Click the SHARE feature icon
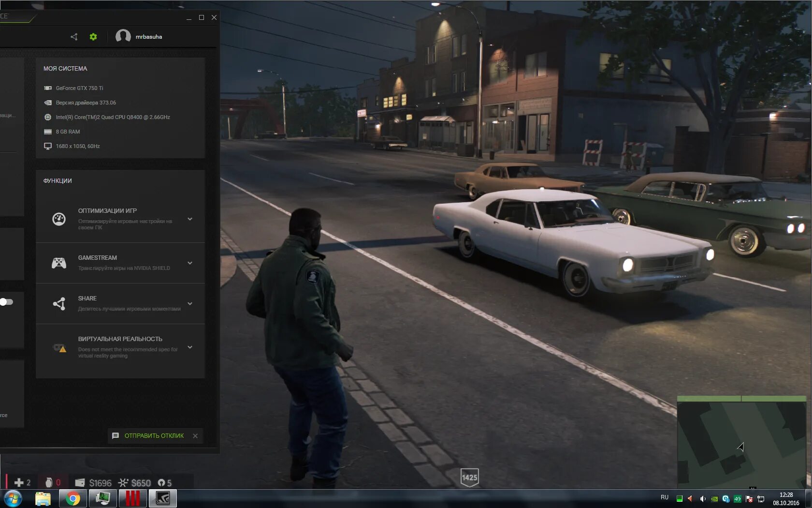 coord(59,303)
